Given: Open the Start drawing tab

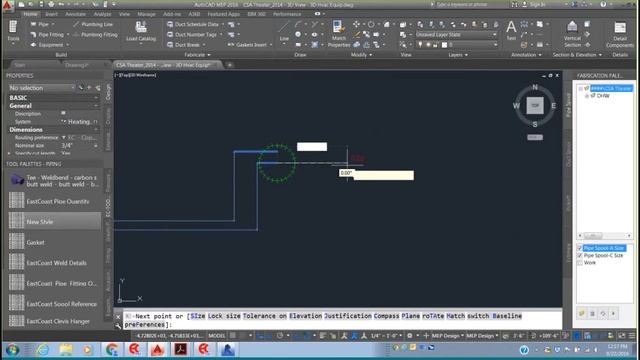Looking at the screenshot, I should coord(20,65).
